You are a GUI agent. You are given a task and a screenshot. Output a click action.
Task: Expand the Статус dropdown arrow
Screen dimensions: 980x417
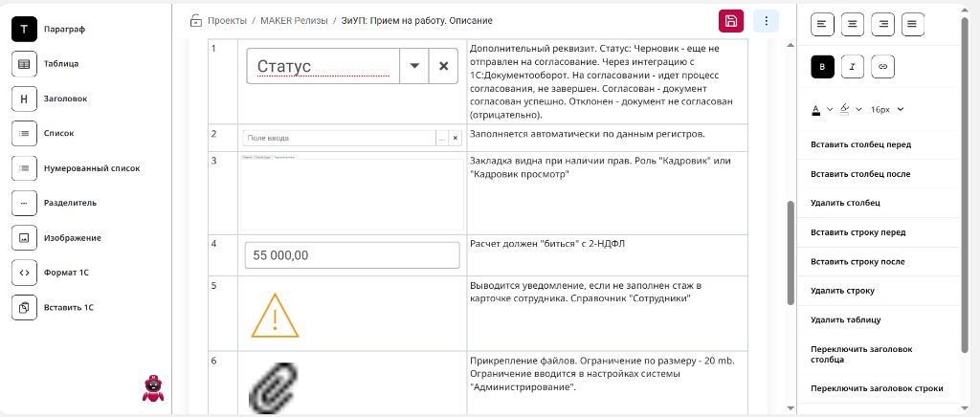click(x=414, y=66)
